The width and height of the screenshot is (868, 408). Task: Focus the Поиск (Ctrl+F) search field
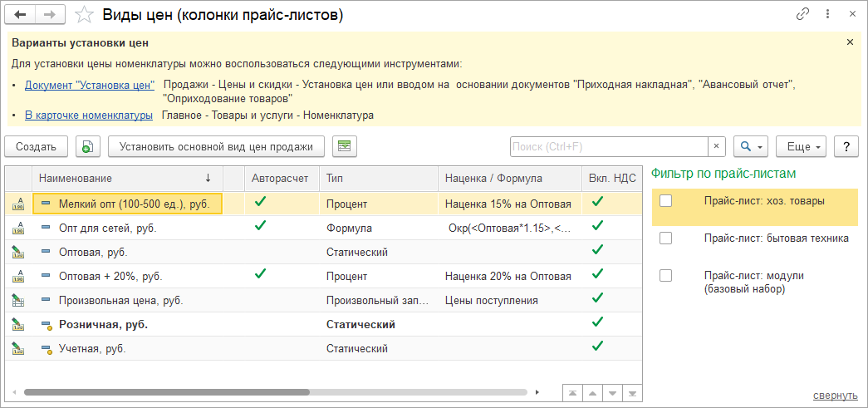click(x=609, y=147)
